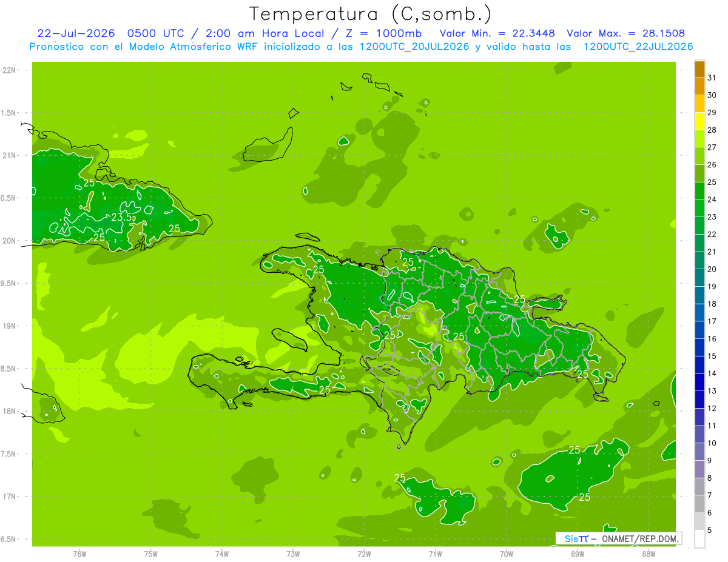Click the "22N" latitude axis label
728x562 pixels.
[9, 70]
